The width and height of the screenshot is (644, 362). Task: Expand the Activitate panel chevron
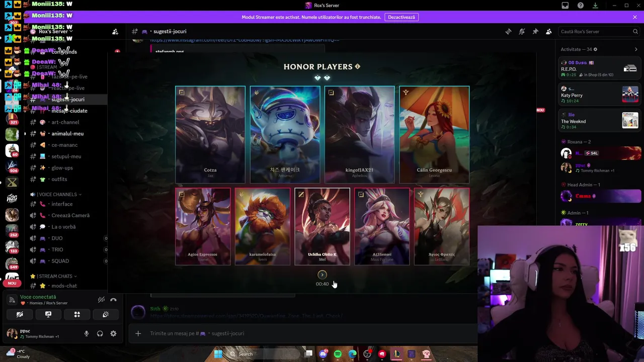pyautogui.click(x=636, y=49)
